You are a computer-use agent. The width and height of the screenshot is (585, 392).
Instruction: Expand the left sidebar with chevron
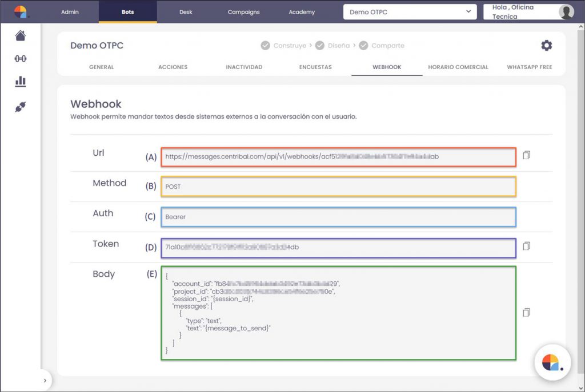[x=45, y=381]
